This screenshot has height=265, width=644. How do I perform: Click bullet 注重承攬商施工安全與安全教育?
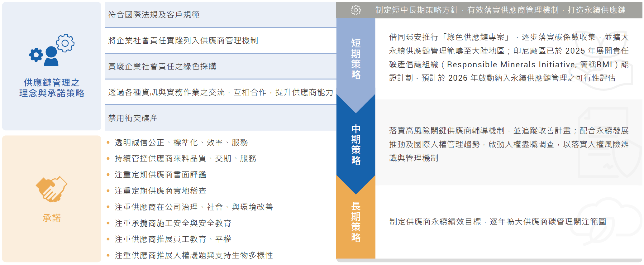173,223
